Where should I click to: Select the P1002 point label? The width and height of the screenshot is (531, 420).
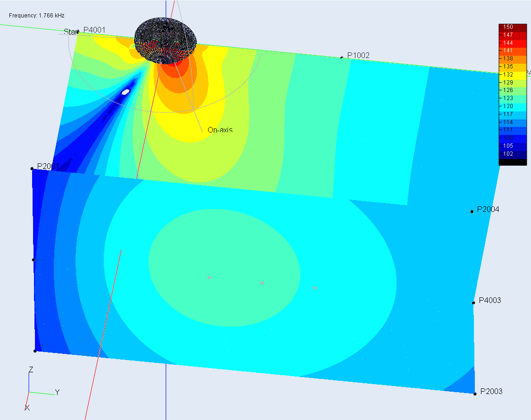coord(358,55)
